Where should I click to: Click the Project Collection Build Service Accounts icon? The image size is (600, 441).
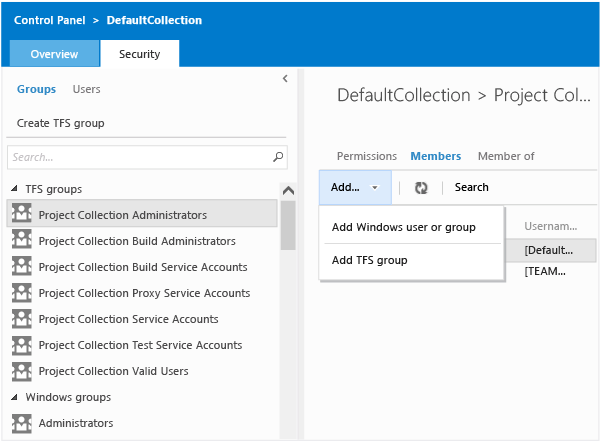tap(21, 265)
